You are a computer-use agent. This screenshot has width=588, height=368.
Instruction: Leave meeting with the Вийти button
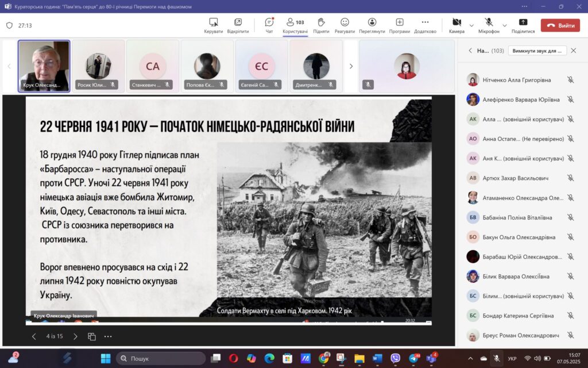[560, 25]
